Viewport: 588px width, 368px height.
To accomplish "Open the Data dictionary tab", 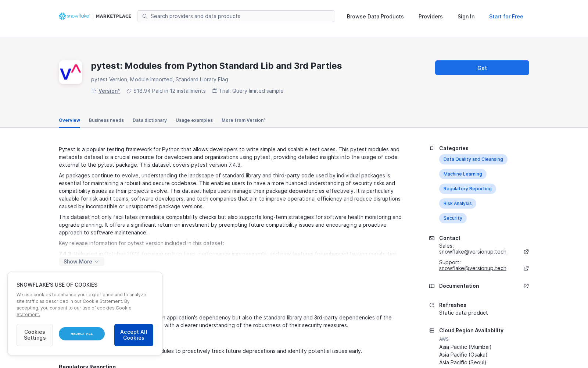I will (150, 120).
